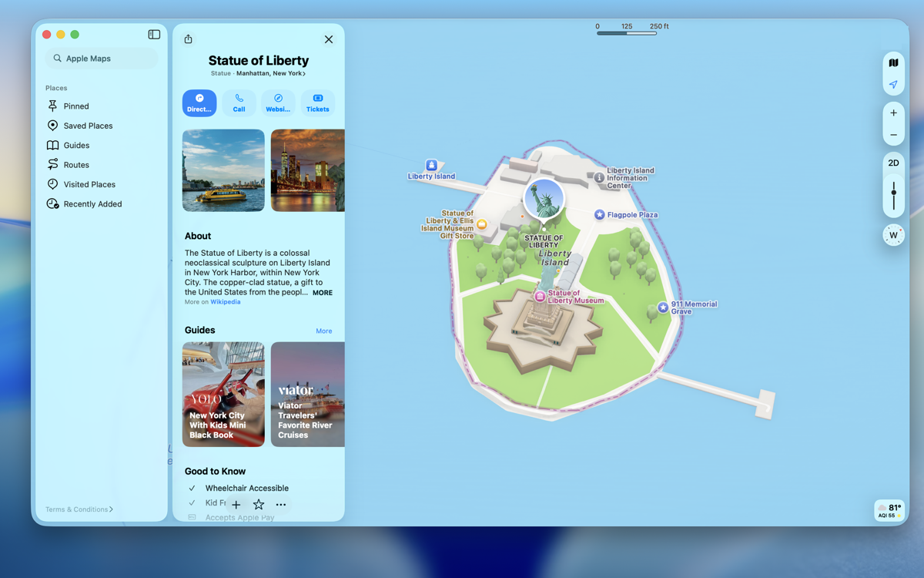Select Statue of Liberty Museum marker
Image resolution: width=924 pixels, height=578 pixels.
coord(540,296)
